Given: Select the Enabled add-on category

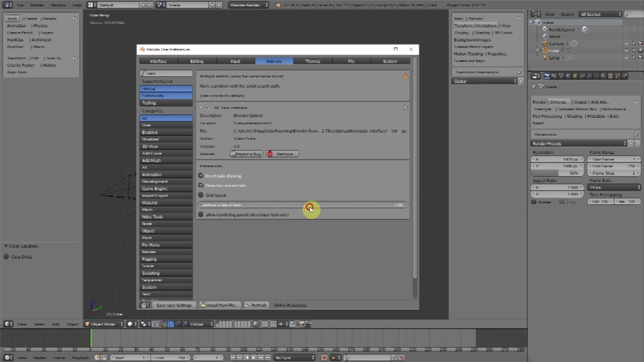Looking at the screenshot, I should [166, 132].
